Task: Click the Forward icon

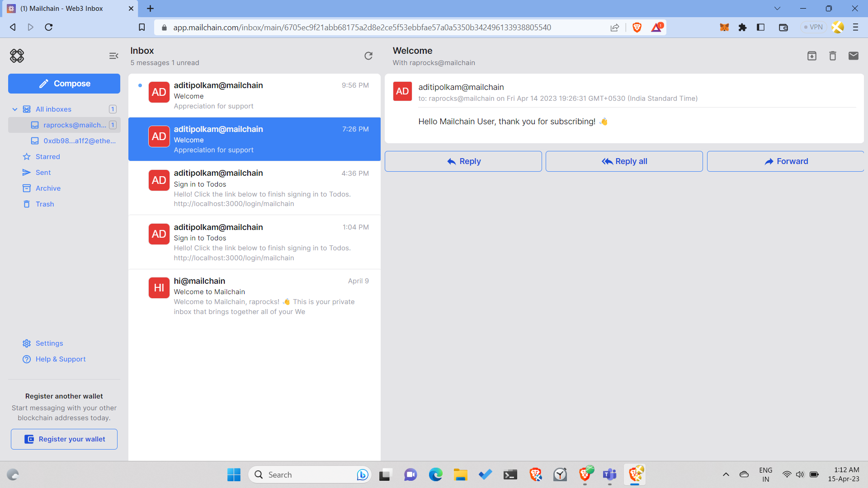Action: click(x=769, y=161)
